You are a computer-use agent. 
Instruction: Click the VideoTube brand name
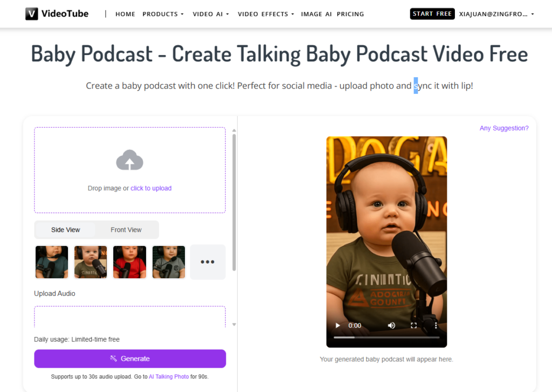65,13
